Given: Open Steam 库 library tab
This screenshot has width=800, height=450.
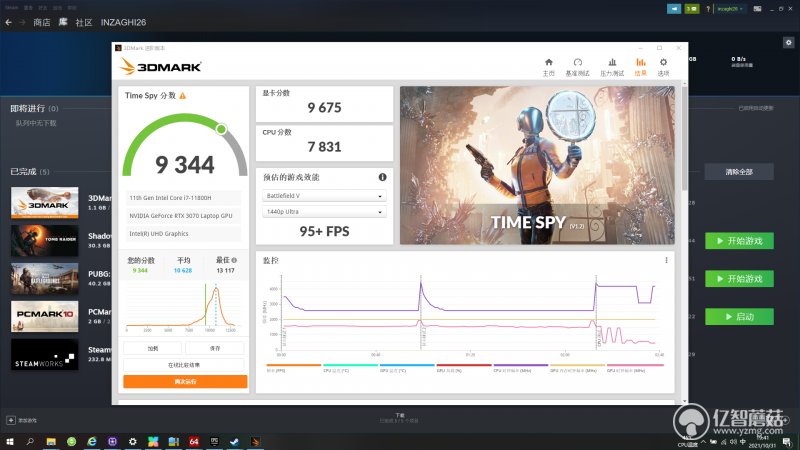Looking at the screenshot, I should tap(63, 22).
